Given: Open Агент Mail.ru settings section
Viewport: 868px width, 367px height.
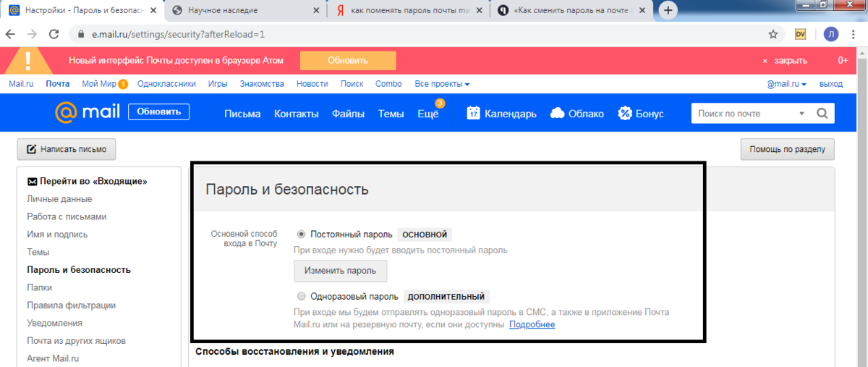Looking at the screenshot, I should click(x=53, y=358).
